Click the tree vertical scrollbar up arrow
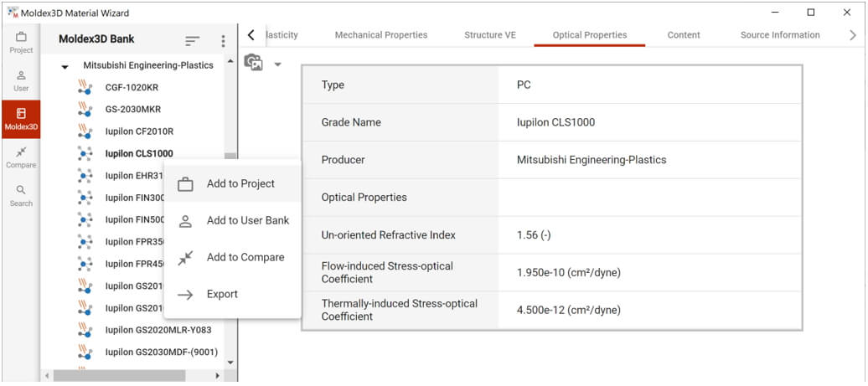 tap(231, 59)
